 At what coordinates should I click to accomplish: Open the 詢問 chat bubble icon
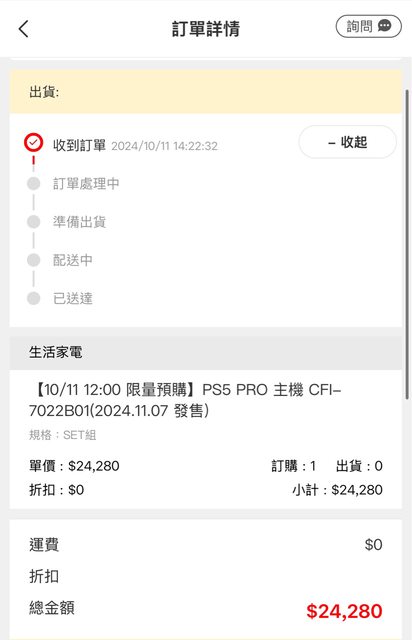pyautogui.click(x=384, y=26)
